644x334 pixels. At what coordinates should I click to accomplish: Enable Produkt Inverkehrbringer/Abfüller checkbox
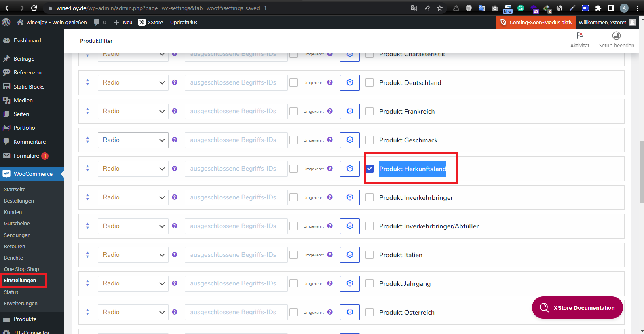(370, 226)
